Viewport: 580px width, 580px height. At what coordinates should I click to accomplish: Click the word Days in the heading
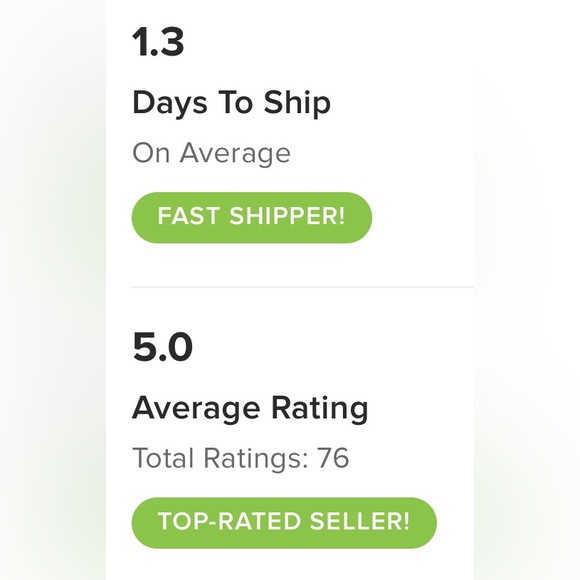pos(170,104)
